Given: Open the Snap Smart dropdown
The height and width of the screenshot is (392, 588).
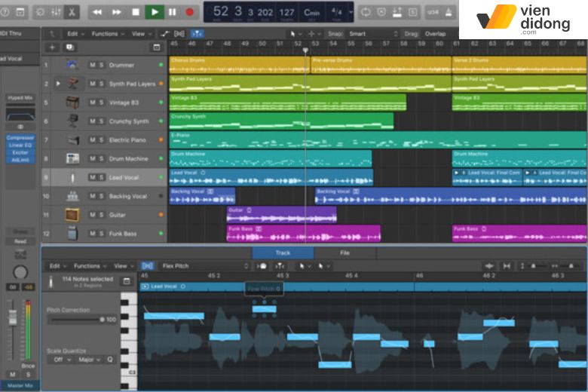Looking at the screenshot, I should (x=373, y=34).
